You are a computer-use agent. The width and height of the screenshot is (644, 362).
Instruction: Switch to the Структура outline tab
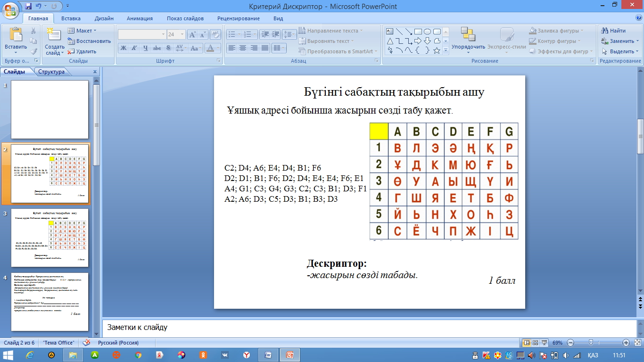52,72
